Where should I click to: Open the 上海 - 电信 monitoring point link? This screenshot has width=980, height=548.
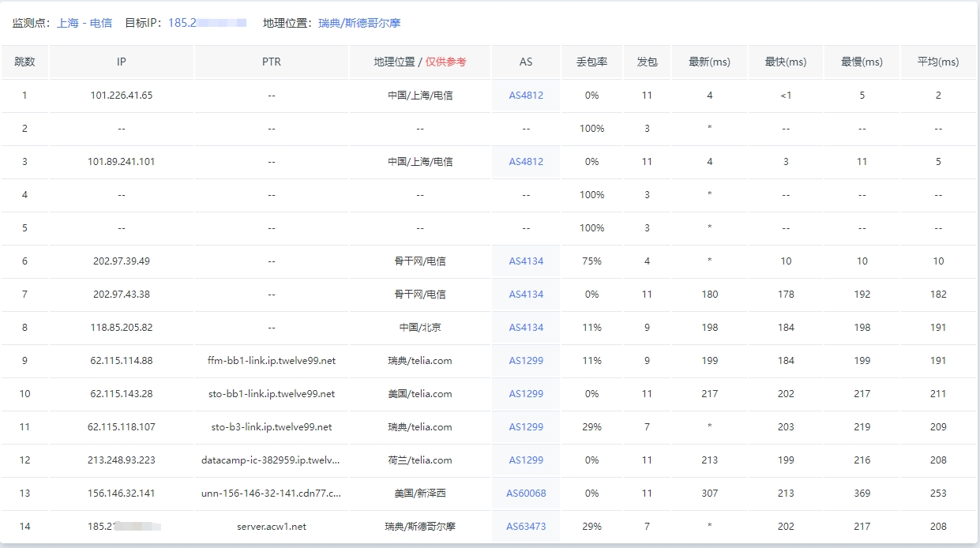pyautogui.click(x=84, y=23)
